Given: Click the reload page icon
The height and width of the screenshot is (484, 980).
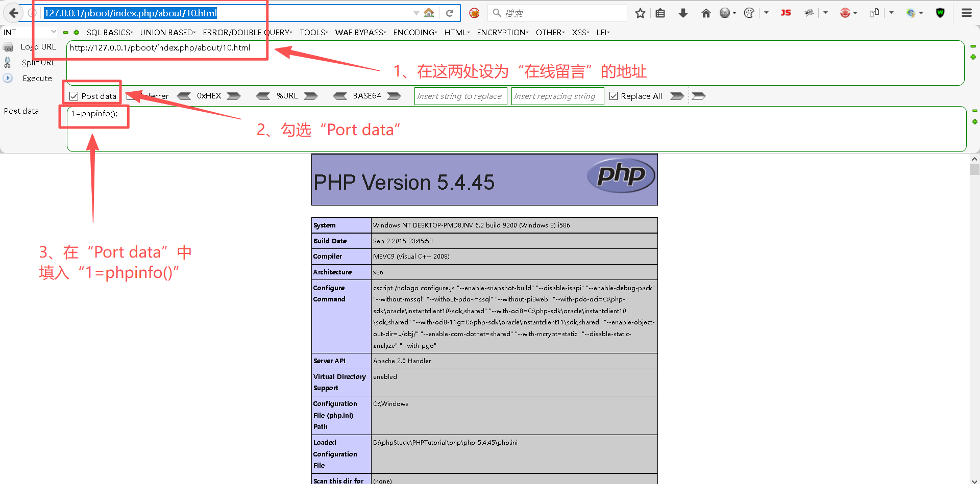Looking at the screenshot, I should [449, 13].
